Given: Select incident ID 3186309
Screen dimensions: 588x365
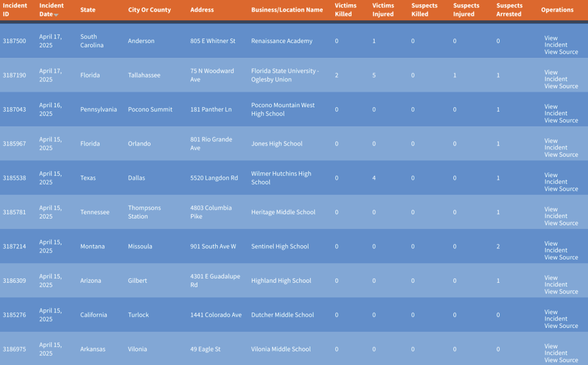Looking at the screenshot, I should pos(14,281).
